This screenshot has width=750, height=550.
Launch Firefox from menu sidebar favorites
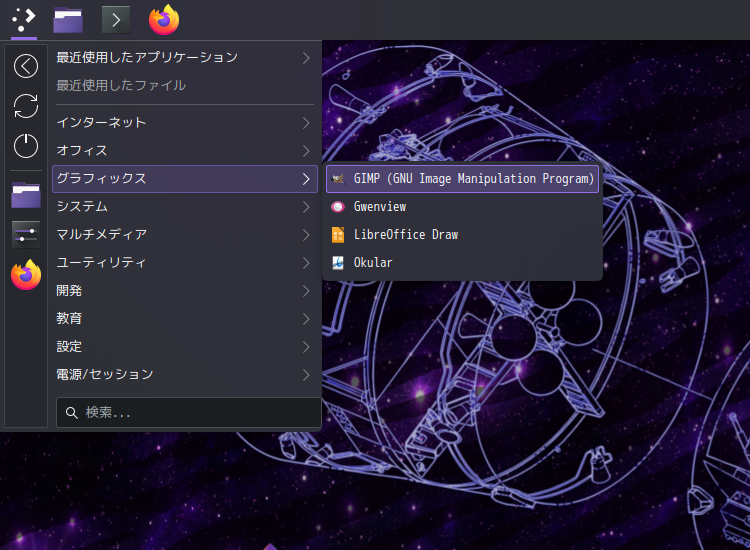26,275
